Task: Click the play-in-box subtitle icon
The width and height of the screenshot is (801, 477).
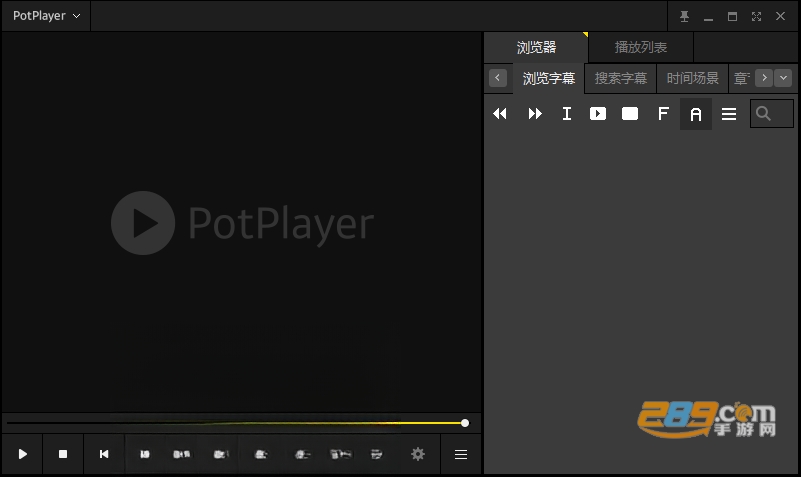Action: [598, 113]
